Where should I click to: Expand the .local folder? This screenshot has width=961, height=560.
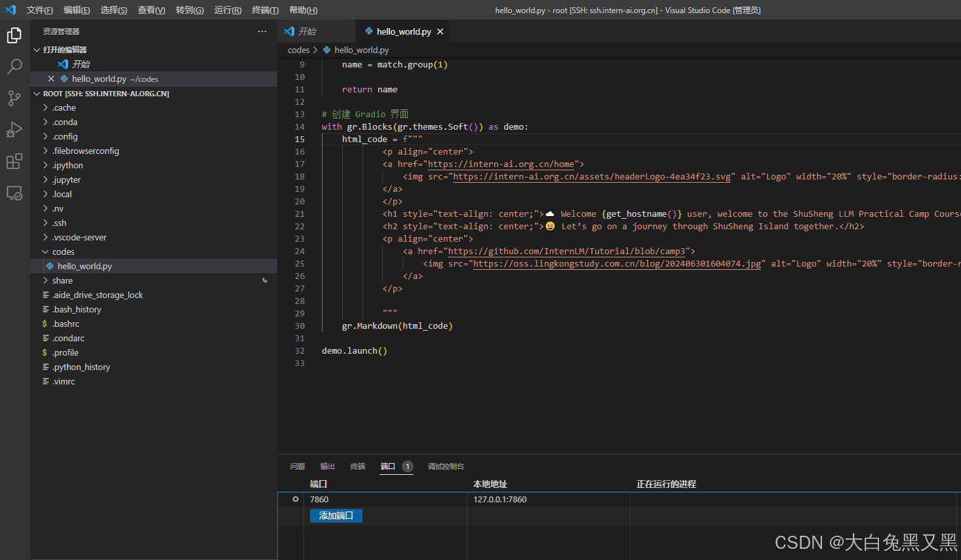(153, 194)
